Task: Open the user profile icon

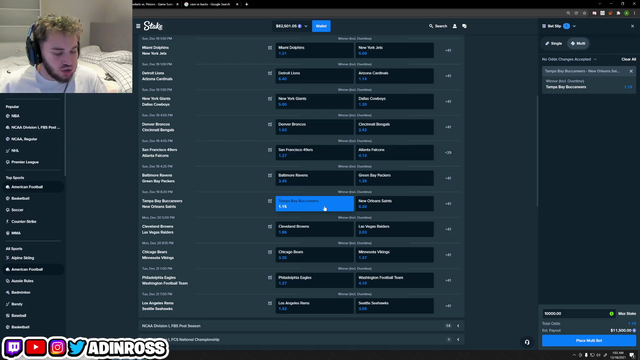Action: pos(455,26)
